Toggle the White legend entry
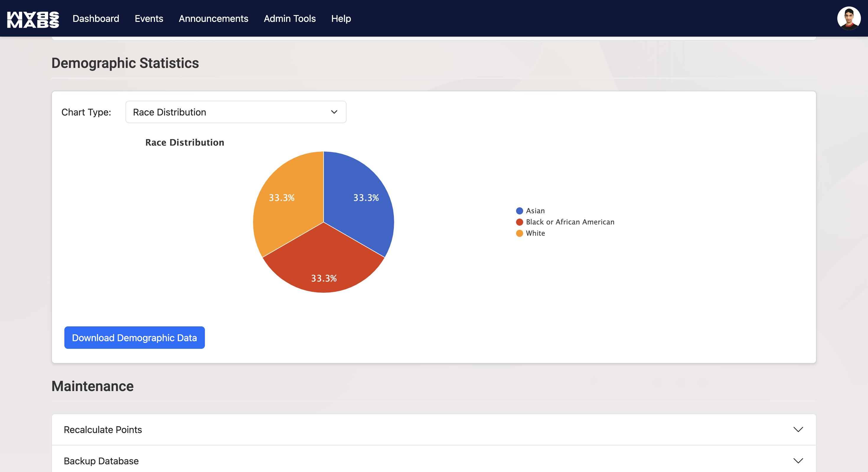Viewport: 868px width, 472px height. (x=535, y=233)
